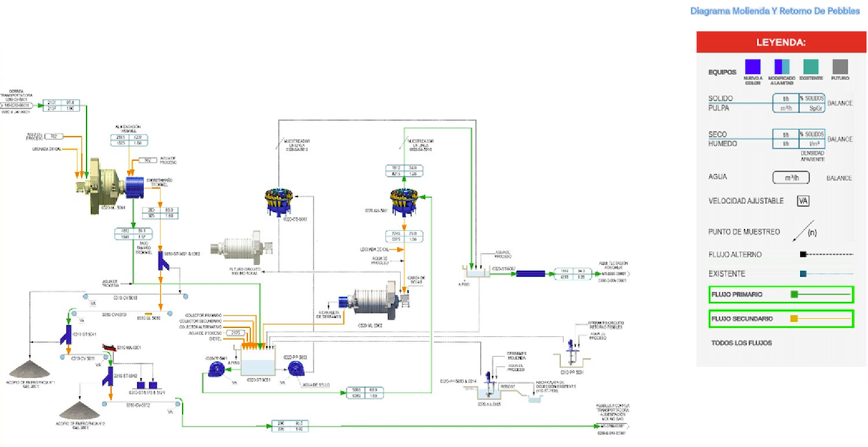Image resolution: width=868 pixels, height=447 pixels.
Task: Click the blue horizontal sampler pipe before flotation
Action: 530,274
